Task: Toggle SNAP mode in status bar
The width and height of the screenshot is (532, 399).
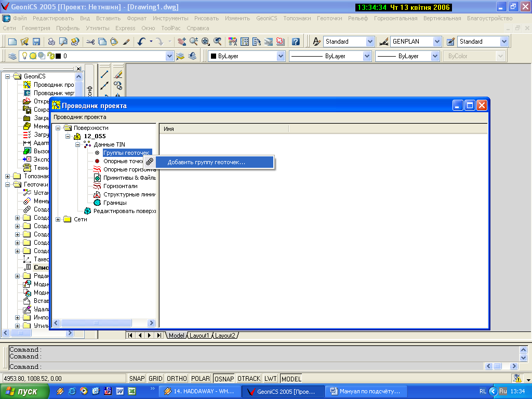Action: tap(137, 378)
